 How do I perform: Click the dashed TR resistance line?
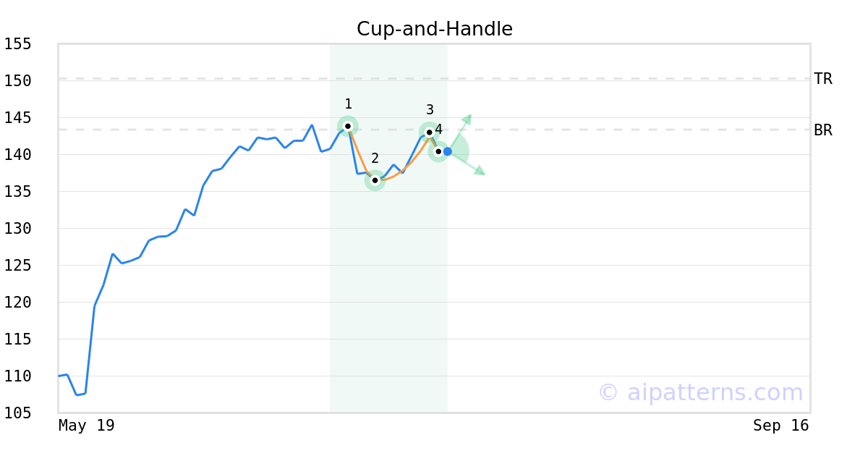[434, 78]
